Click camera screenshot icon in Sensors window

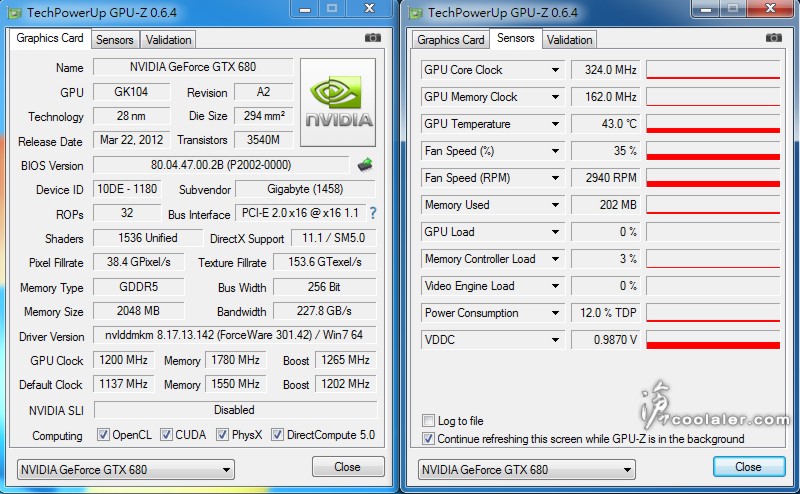pos(774,38)
